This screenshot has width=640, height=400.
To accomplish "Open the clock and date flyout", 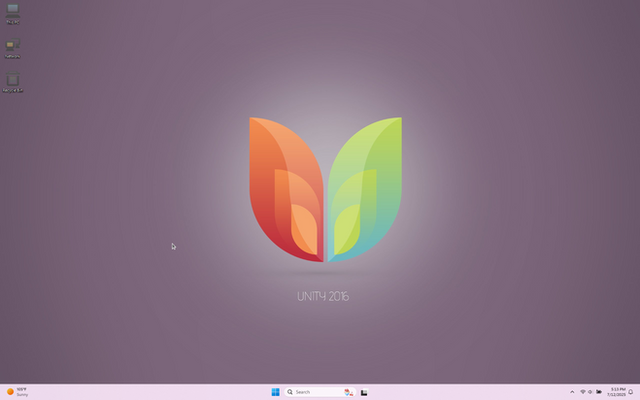I will (x=616, y=392).
